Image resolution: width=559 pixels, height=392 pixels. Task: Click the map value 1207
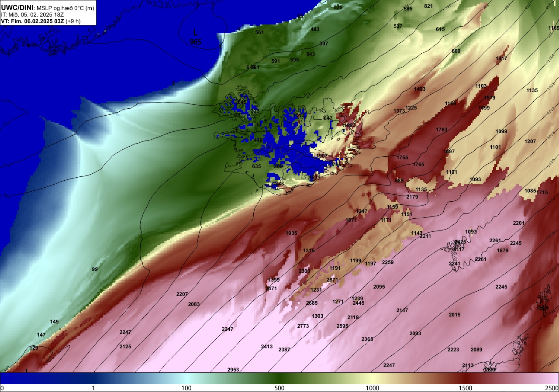point(530,141)
